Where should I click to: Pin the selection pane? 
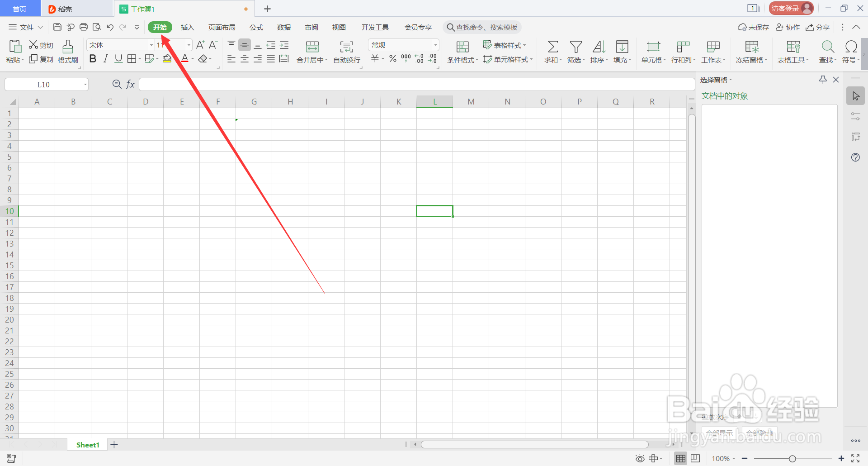pos(823,80)
